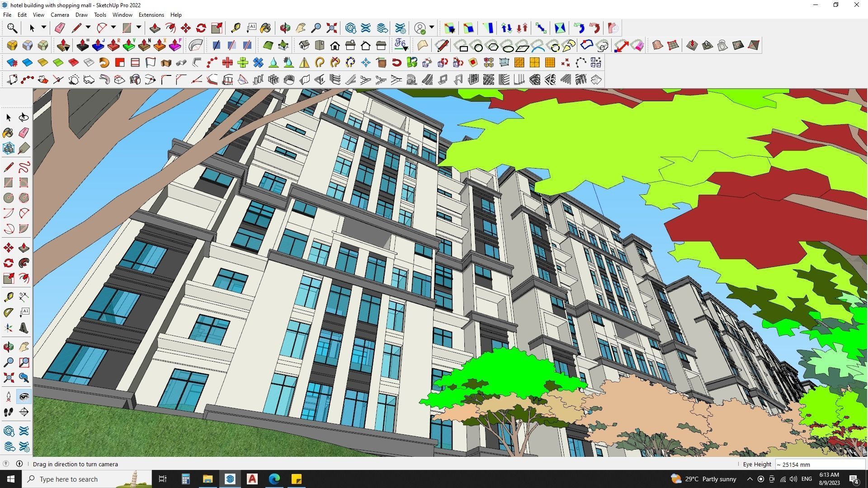This screenshot has height=488, width=868.
Task: Choose the Protractor tool
Action: pos(8,312)
